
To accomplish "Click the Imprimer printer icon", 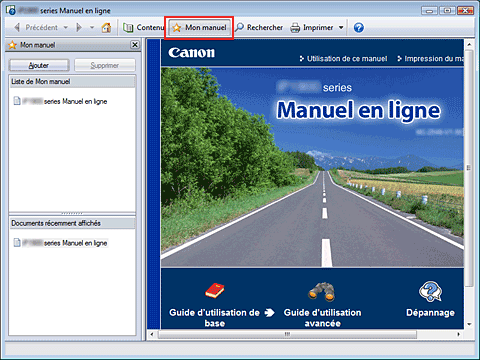I will pyautogui.click(x=295, y=28).
